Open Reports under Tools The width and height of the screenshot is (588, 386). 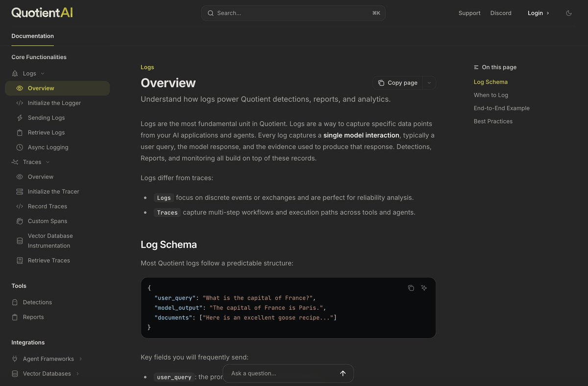tap(33, 317)
